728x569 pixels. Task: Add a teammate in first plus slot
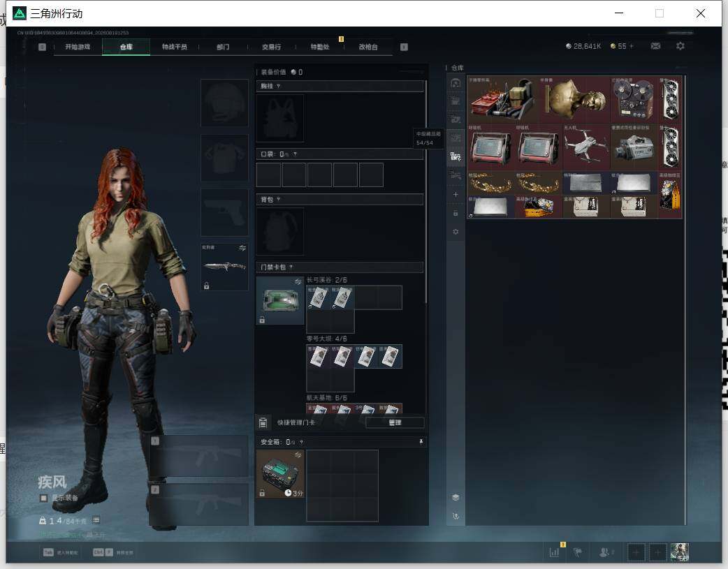(636, 552)
